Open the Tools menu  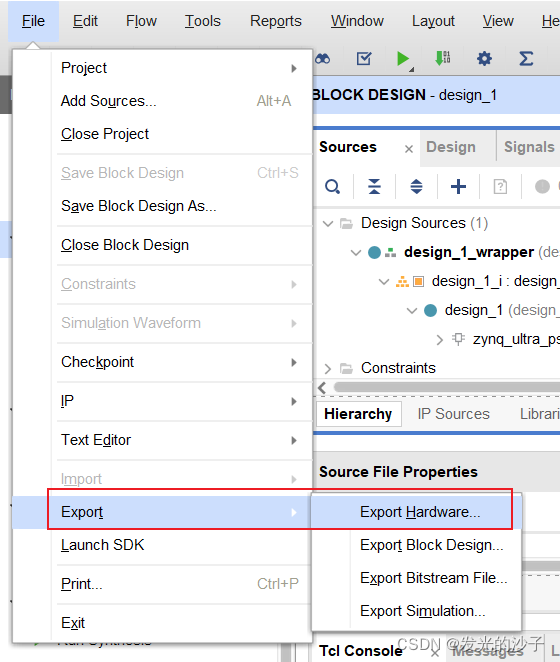coord(203,21)
